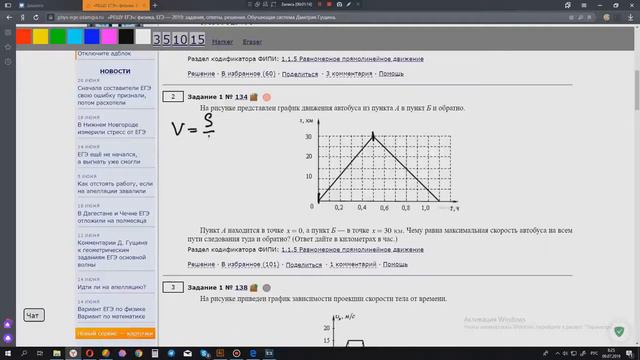Open the lowest purple Alice icon
Image resolution: width=640 pixels, height=360 pixels.
8,338
